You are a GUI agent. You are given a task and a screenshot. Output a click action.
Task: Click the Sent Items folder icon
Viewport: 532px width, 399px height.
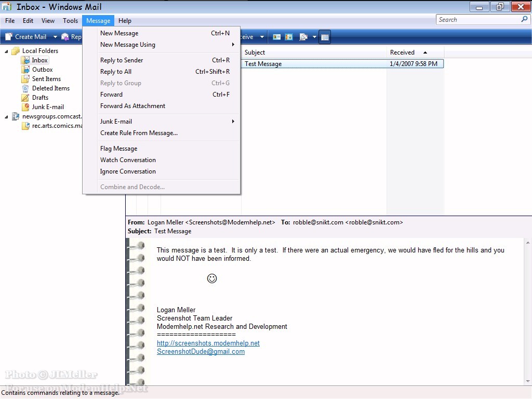click(25, 79)
